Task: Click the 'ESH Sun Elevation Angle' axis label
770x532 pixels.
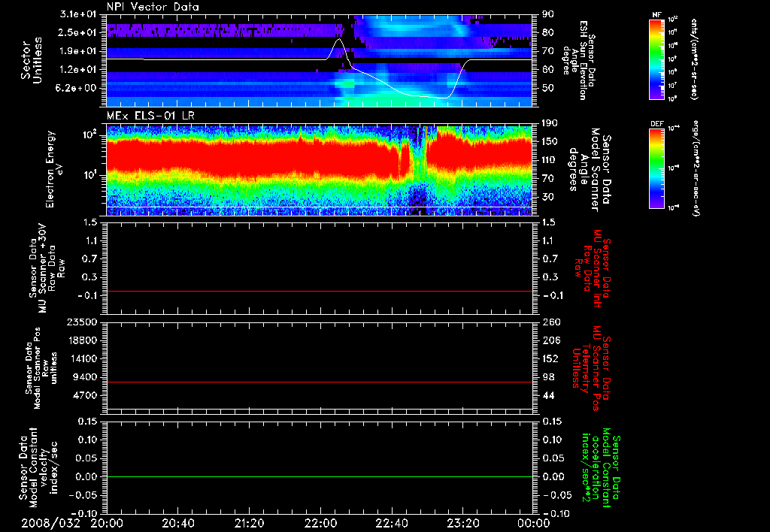Action: click(579, 60)
